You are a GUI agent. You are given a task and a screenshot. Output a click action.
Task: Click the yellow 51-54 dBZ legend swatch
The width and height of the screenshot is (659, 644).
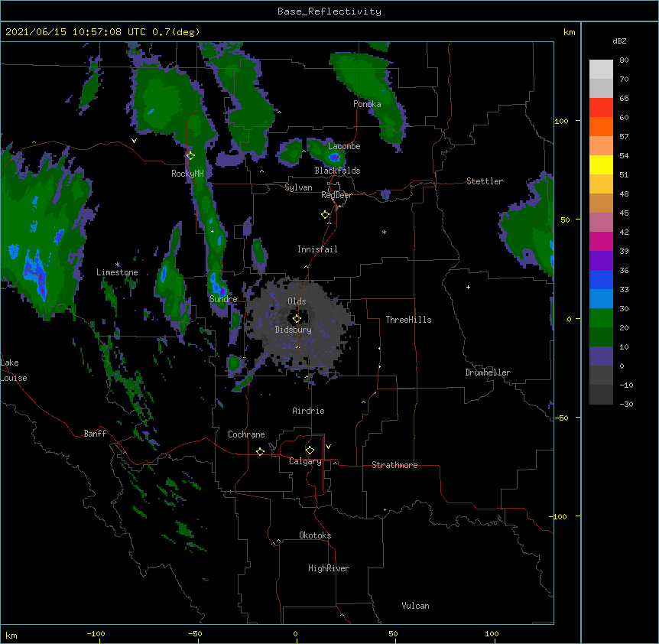(601, 164)
